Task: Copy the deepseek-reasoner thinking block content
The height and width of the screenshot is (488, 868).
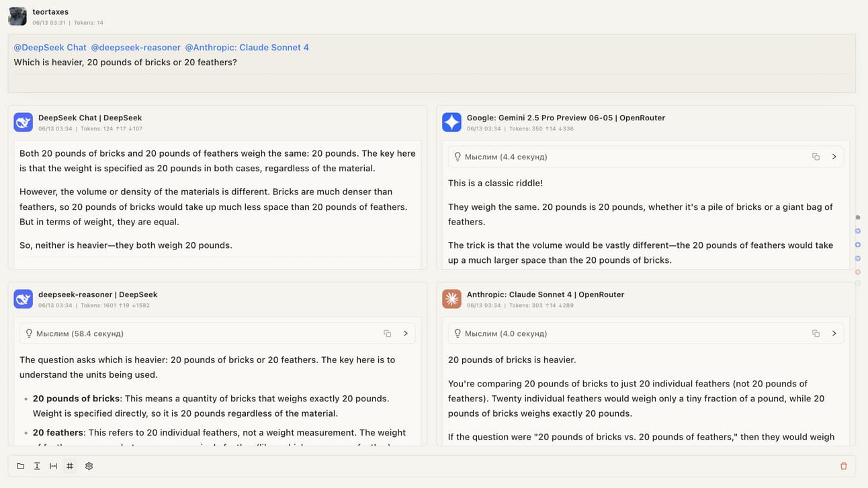Action: [387, 333]
